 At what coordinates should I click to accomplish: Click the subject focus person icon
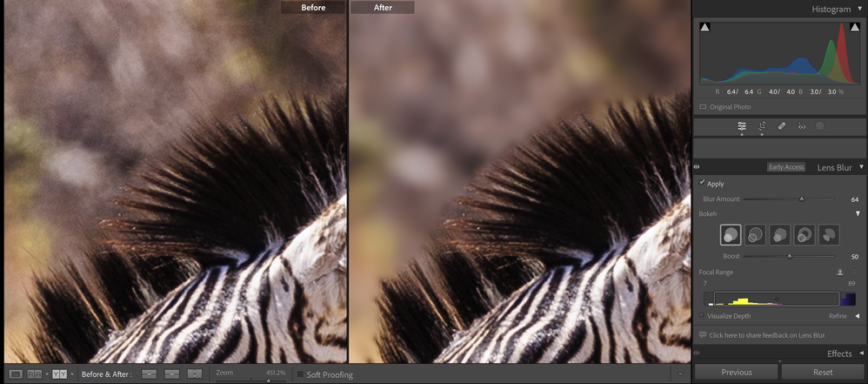tap(840, 272)
